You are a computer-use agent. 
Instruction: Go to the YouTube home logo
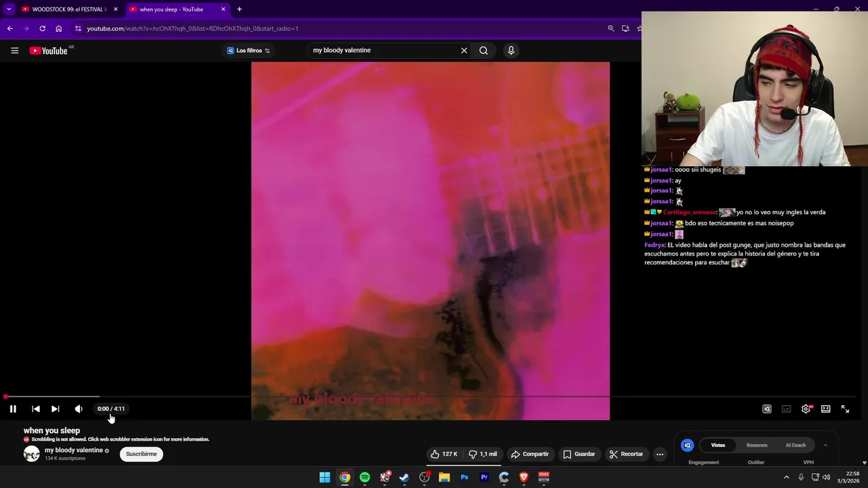click(x=49, y=51)
